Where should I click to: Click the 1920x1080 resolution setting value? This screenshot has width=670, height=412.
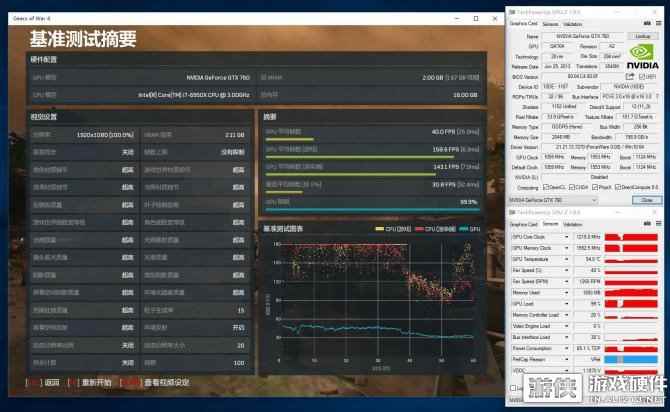tap(105, 135)
